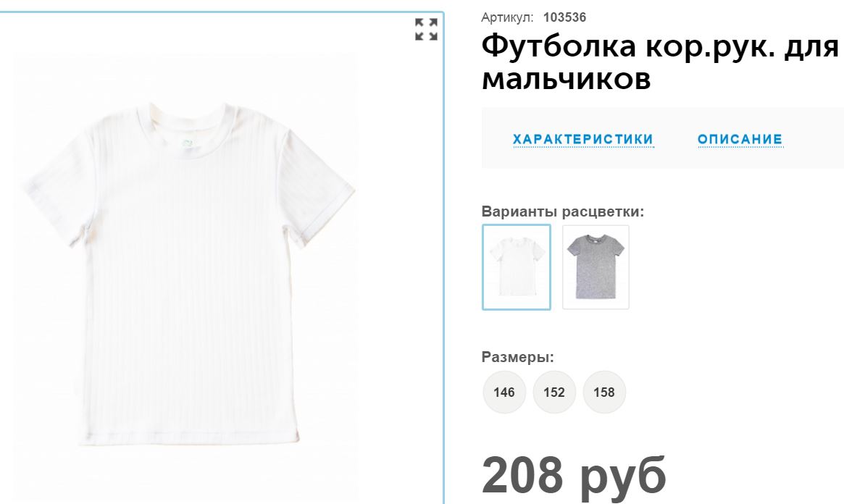844x504 pixels.
Task: Open the product image in fullscreen view
Action: point(426,29)
